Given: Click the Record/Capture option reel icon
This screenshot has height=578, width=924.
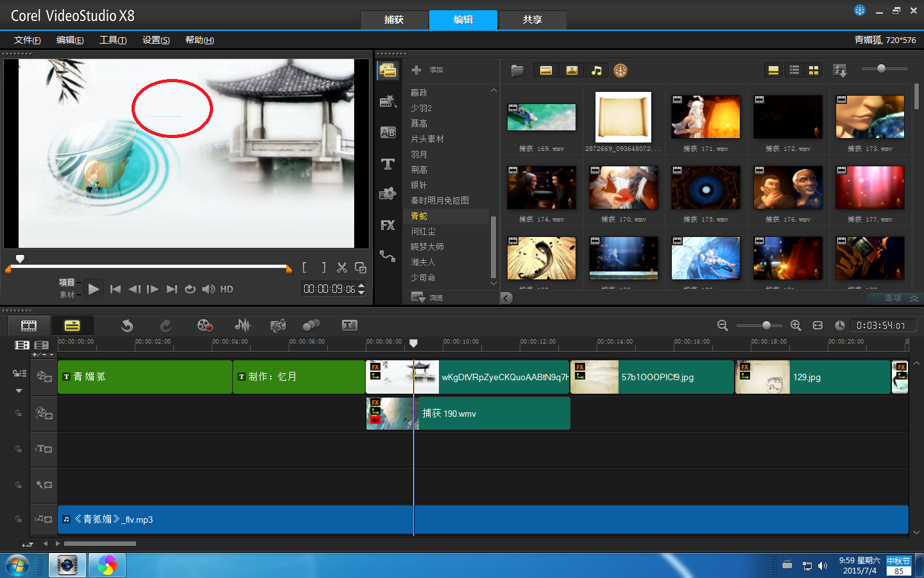Looking at the screenshot, I should coord(205,326).
